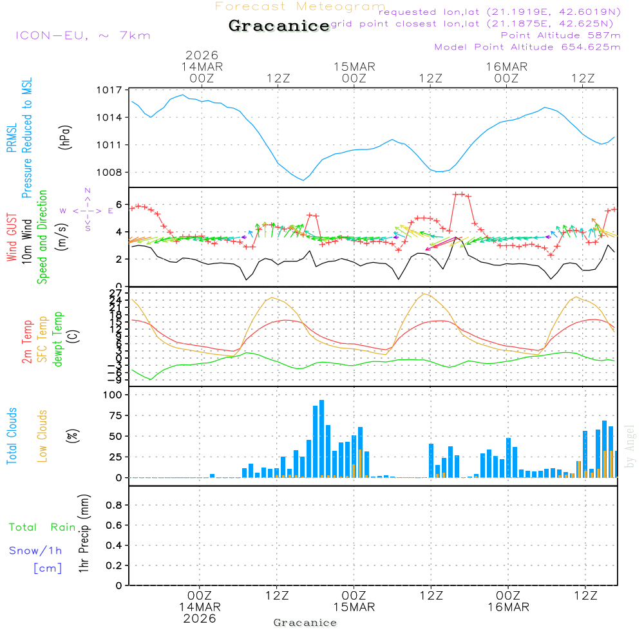Click the tallest total cloud cover bar

(x=321, y=438)
